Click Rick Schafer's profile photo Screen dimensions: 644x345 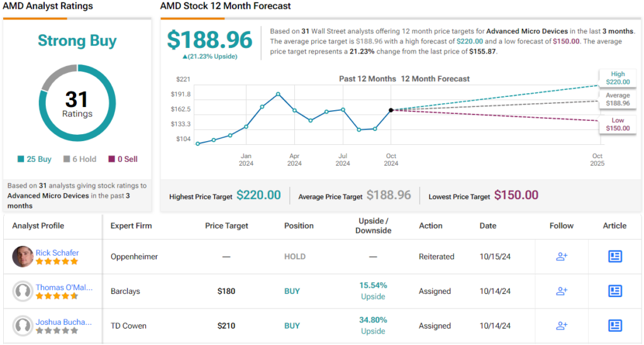(x=23, y=256)
